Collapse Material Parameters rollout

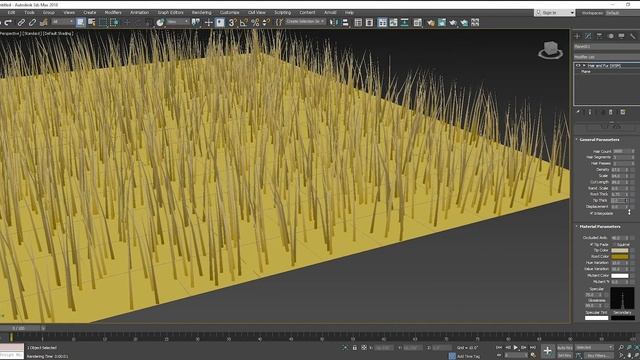(600, 227)
